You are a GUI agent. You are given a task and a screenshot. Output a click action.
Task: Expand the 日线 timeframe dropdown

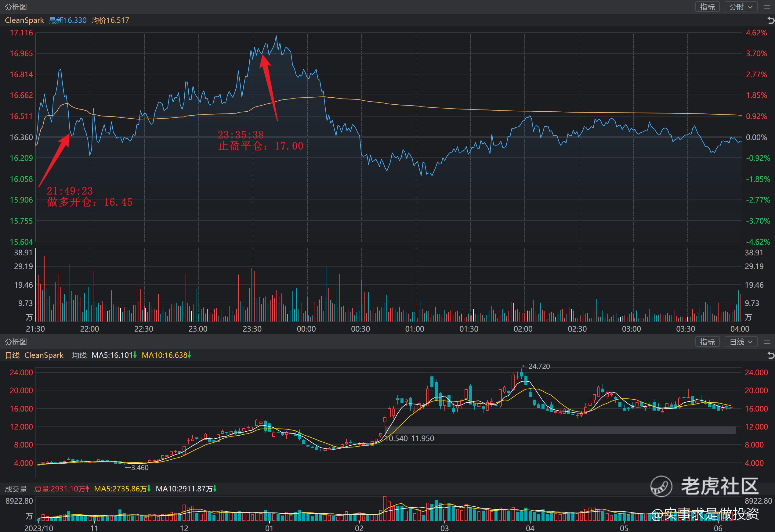(x=741, y=342)
